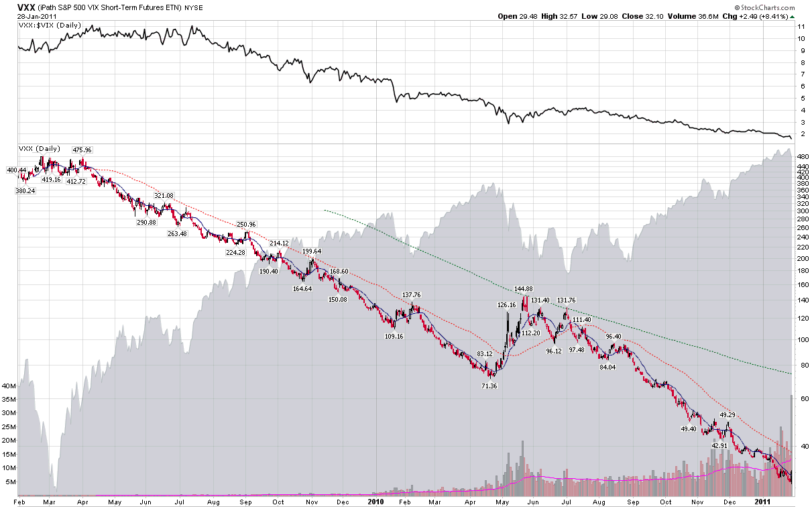This screenshot has width=812, height=507.
Task: Click the 111.40 price label
Action: click(x=582, y=320)
